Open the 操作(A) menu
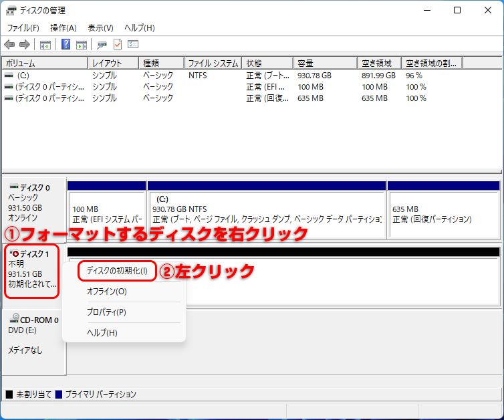Image resolution: width=504 pixels, height=420 pixels. click(x=64, y=28)
